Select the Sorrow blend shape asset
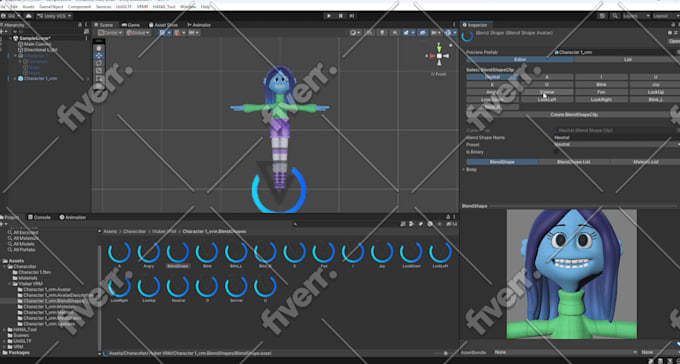Image resolution: width=680 pixels, height=364 pixels. (x=236, y=289)
